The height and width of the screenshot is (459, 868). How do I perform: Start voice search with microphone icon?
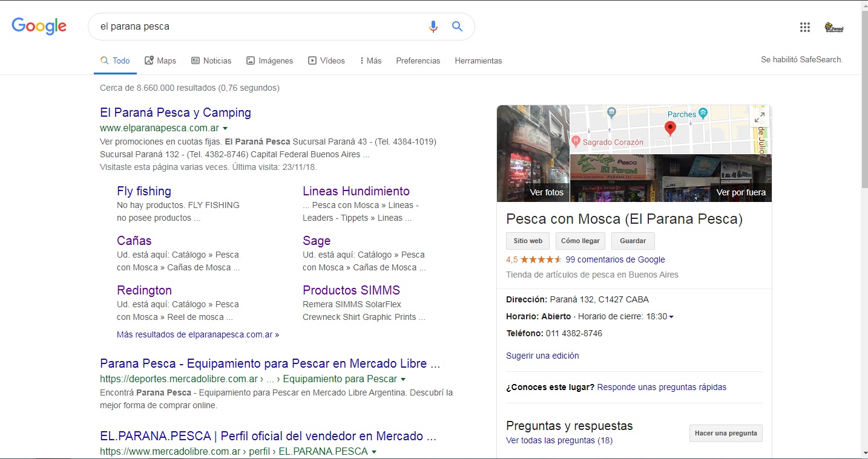433,27
